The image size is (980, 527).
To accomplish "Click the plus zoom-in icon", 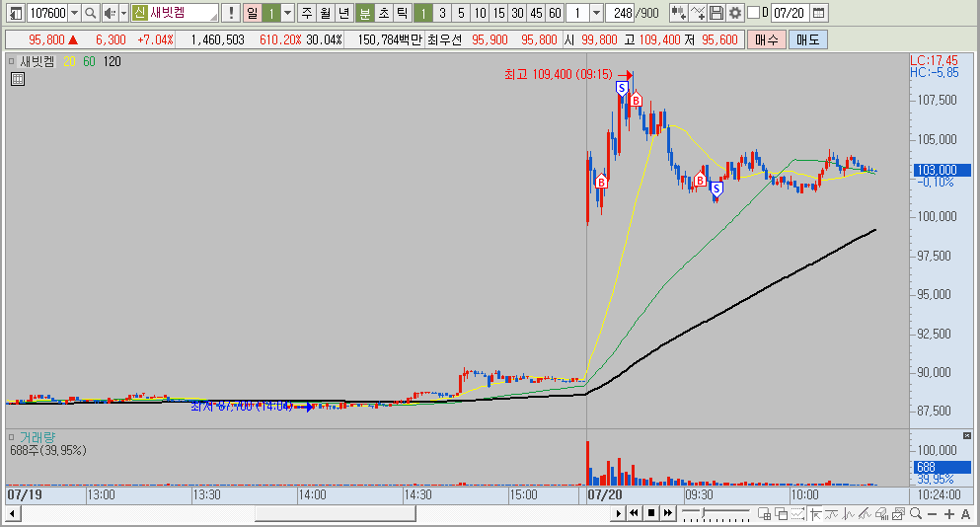I will pyautogui.click(x=948, y=514).
